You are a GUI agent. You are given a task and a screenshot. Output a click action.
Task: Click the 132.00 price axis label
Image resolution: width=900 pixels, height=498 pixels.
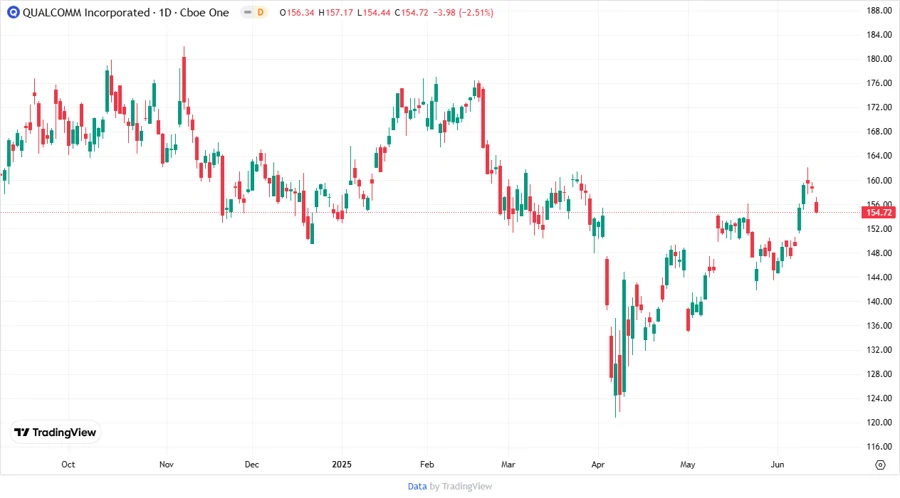tap(879, 349)
